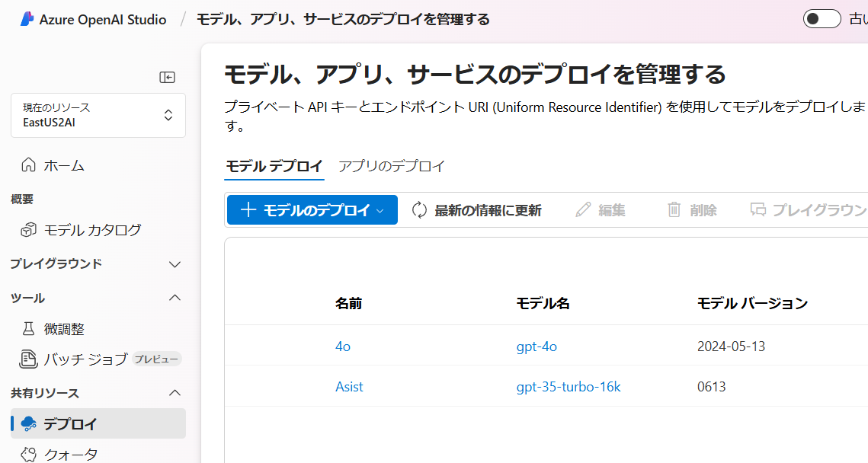Select デプロイ in the sidebar
Viewport: 868px width, 463px height.
click(98, 423)
